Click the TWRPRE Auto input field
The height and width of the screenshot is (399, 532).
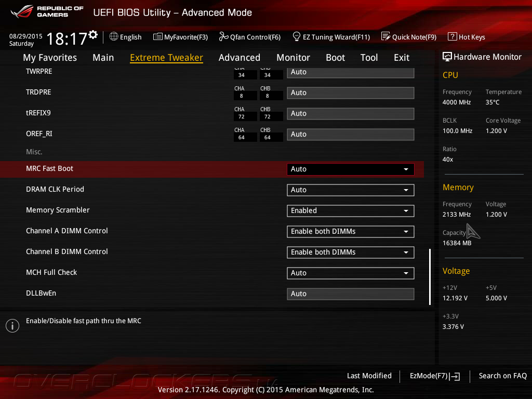[351, 72]
